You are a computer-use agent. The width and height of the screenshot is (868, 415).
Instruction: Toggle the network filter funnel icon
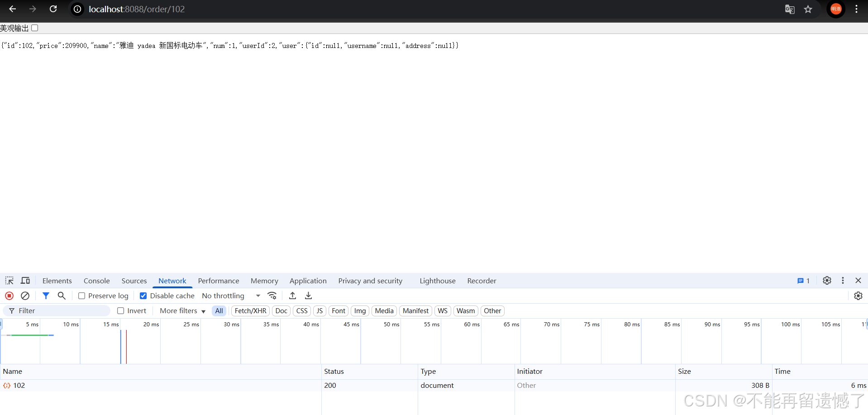tap(46, 296)
